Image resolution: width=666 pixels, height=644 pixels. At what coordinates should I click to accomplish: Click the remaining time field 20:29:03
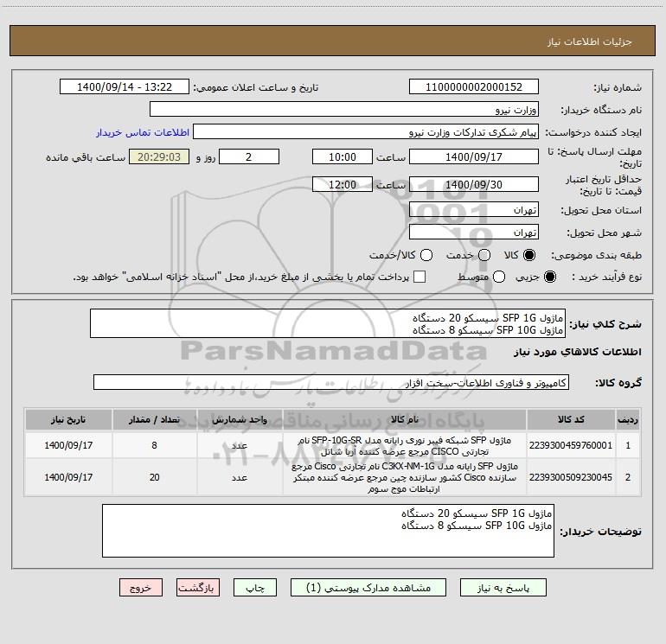(159, 156)
